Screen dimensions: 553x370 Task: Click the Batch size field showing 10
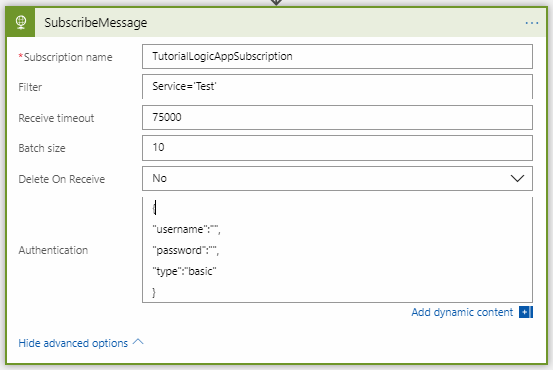[337, 148]
